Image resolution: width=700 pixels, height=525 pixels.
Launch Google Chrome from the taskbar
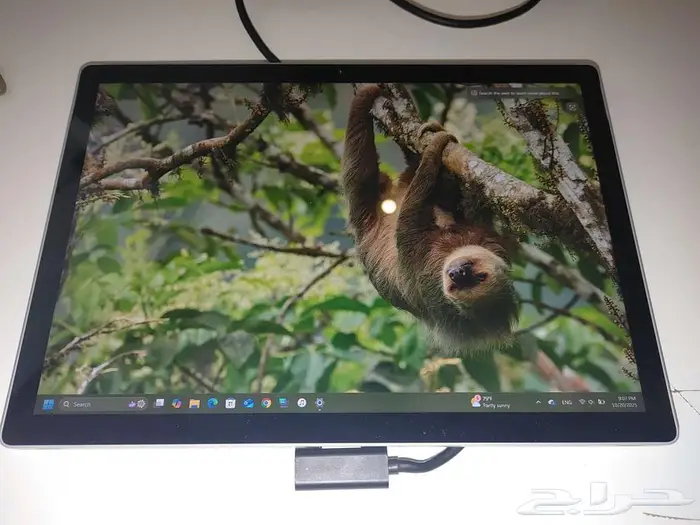pos(266,403)
